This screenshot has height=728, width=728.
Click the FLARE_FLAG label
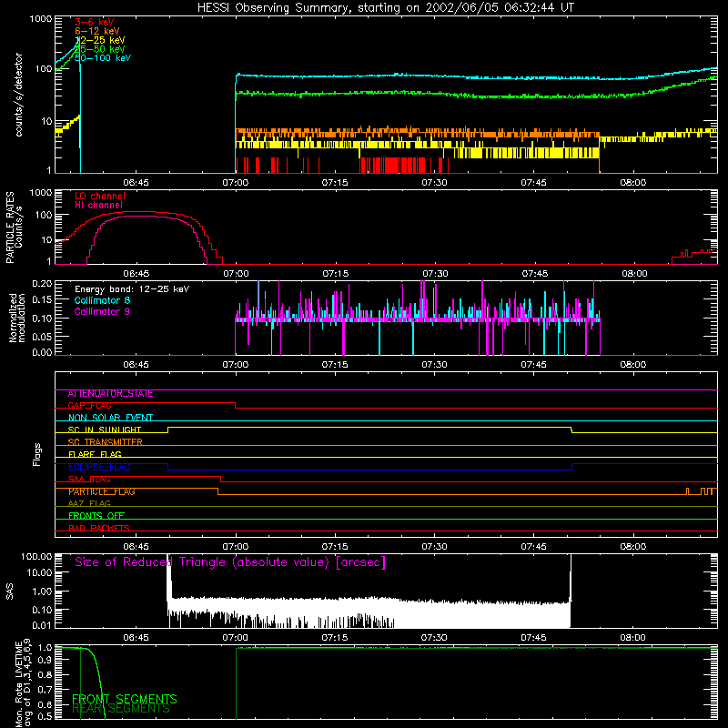coord(95,454)
